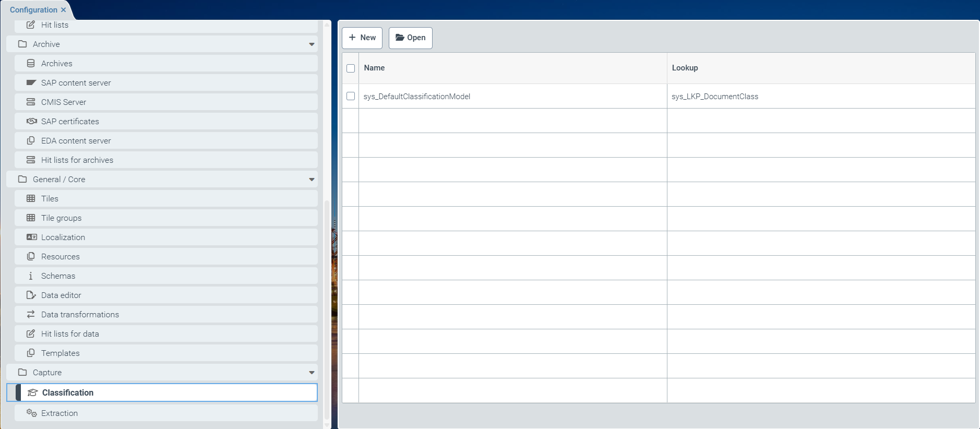
Task: Click the Tiles grid icon
Action: coord(31,198)
